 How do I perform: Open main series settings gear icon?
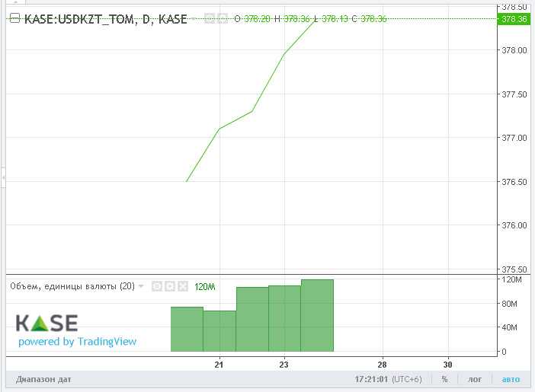222,18
